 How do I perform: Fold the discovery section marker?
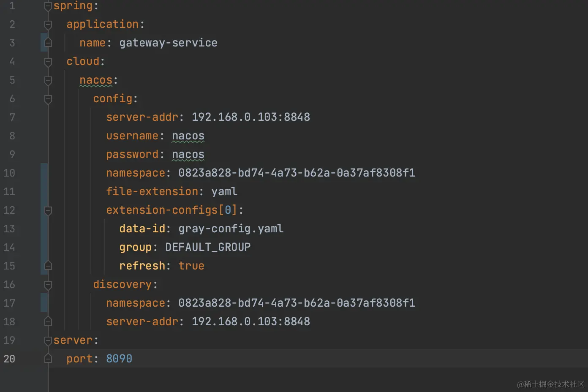pos(48,285)
